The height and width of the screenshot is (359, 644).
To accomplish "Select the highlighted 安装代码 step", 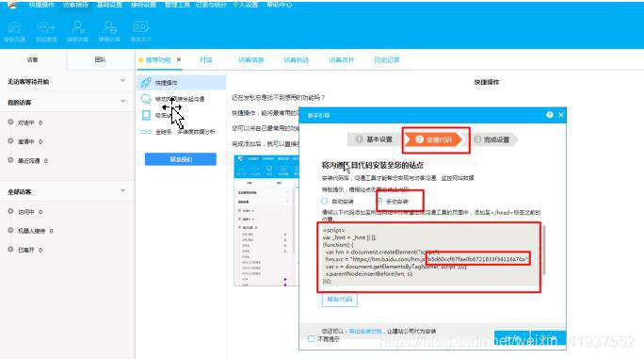I will [x=435, y=139].
